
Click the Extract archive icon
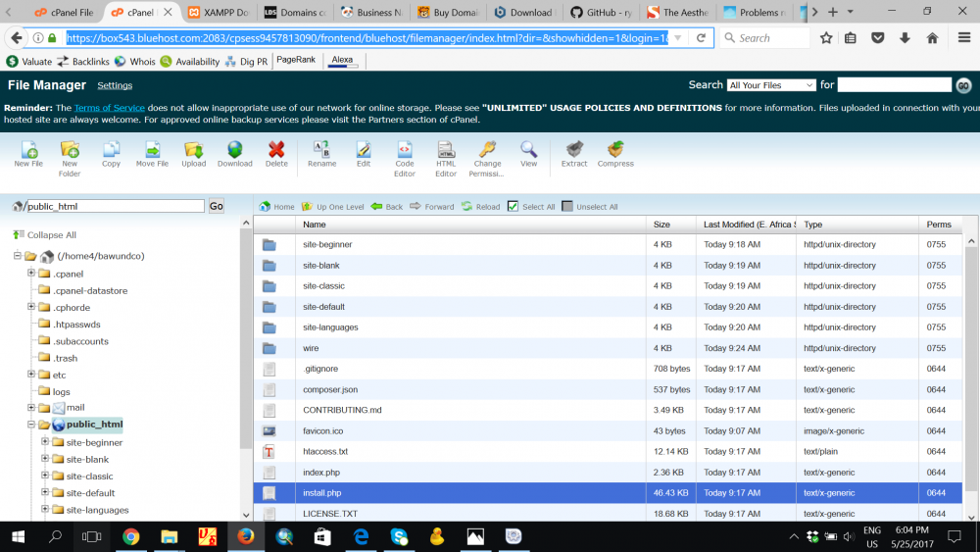pos(574,153)
